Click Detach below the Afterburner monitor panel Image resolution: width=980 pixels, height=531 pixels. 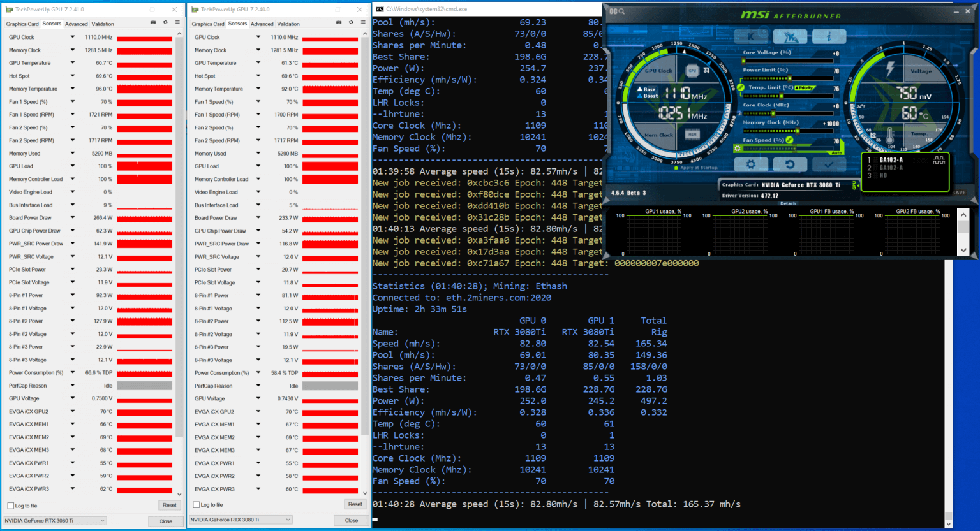click(x=787, y=203)
